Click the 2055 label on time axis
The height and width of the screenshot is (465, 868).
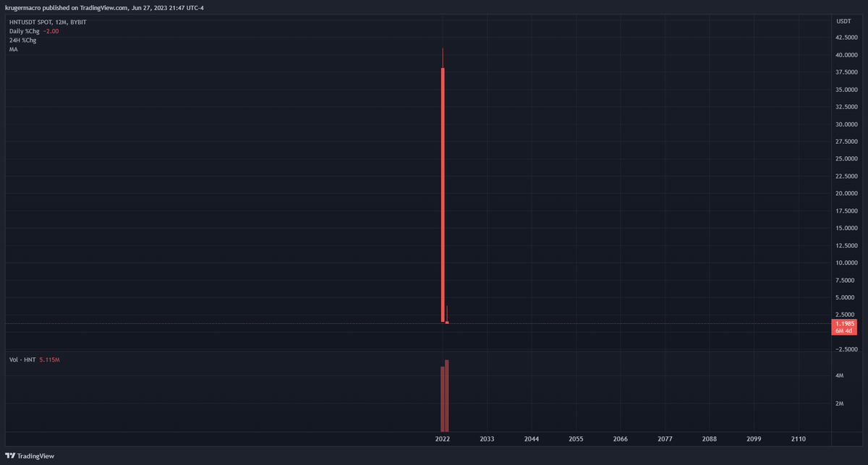pos(576,439)
